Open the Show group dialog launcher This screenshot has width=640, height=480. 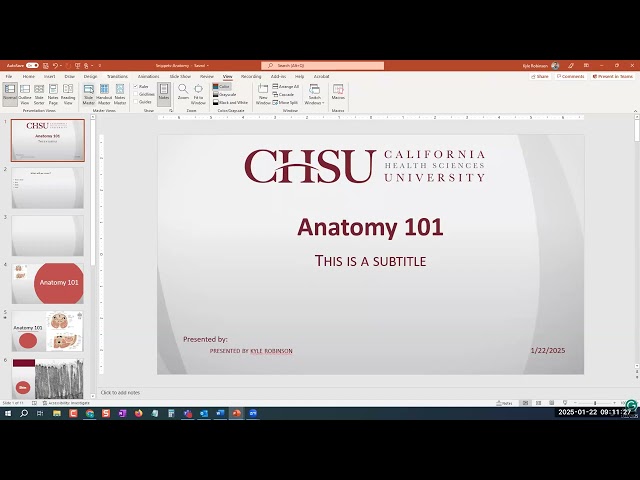coord(171,111)
